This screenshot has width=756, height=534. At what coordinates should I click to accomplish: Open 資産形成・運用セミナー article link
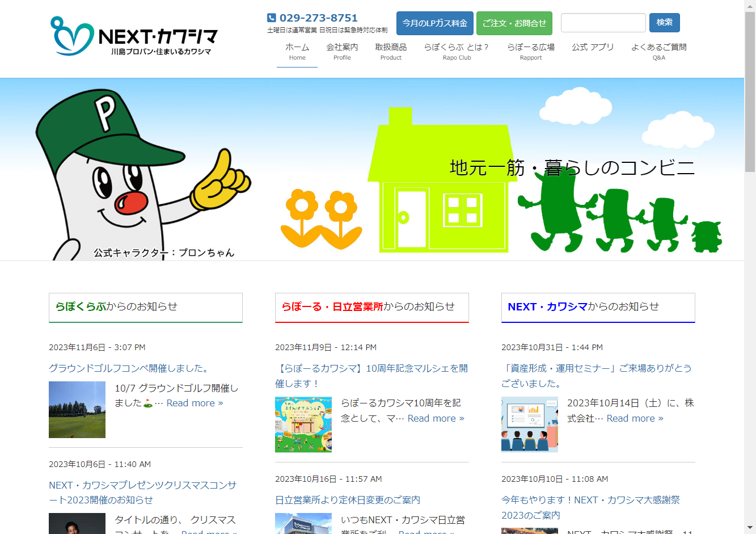tap(597, 376)
